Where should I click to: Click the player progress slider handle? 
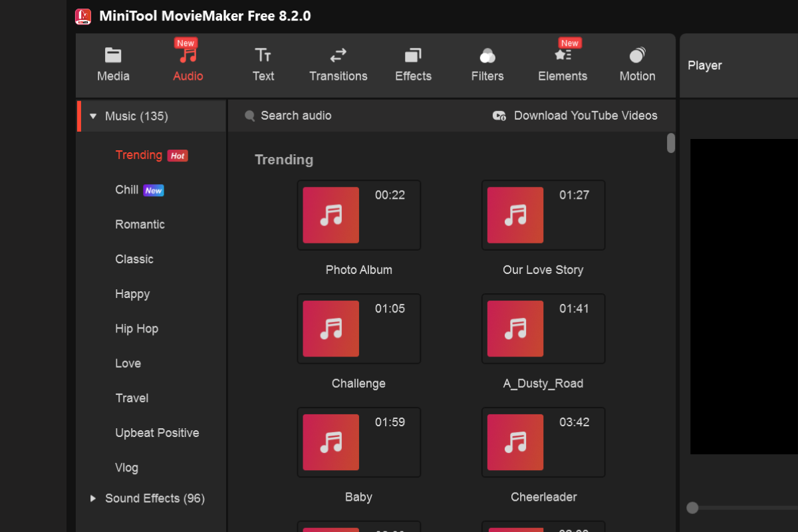point(692,508)
